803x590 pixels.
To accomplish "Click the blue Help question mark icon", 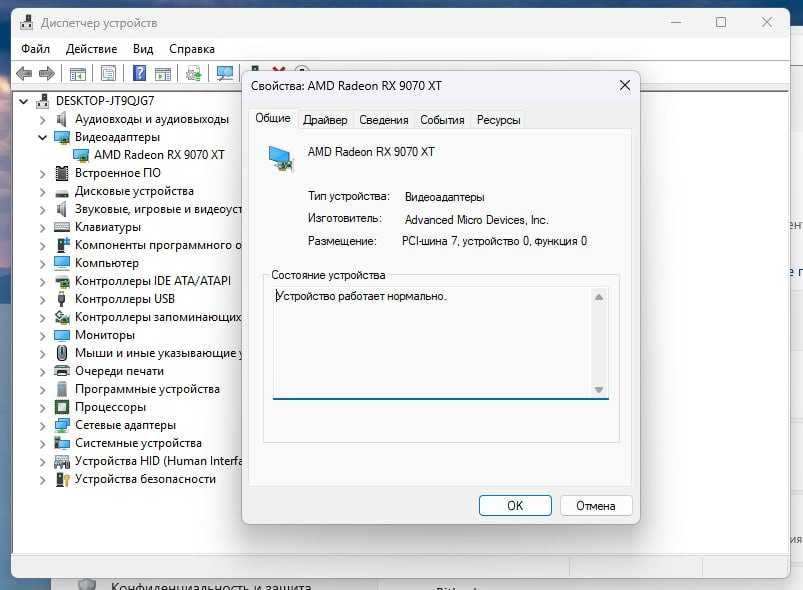I will pos(139,73).
